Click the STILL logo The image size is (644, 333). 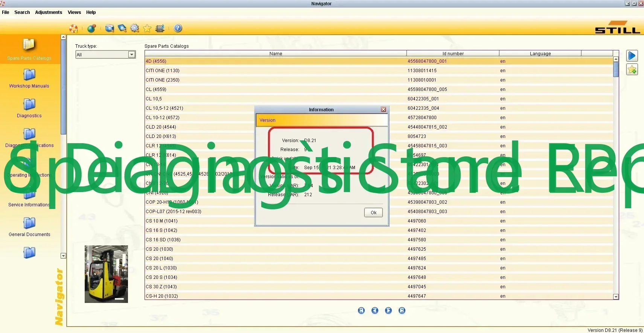[x=617, y=27]
